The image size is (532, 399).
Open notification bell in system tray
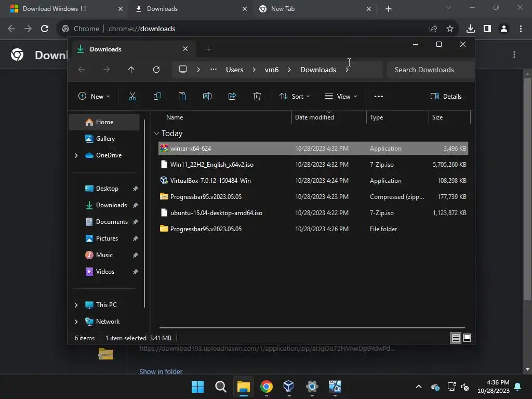(518, 387)
